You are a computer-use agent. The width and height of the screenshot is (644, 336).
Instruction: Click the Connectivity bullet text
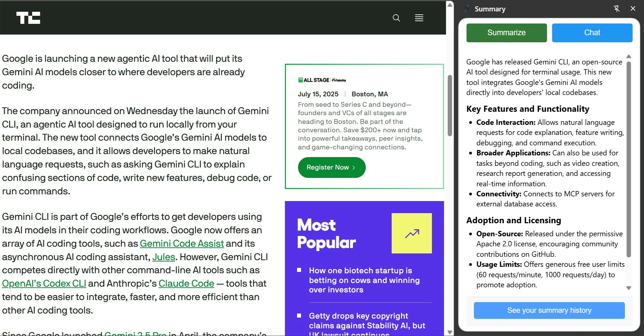pos(545,199)
